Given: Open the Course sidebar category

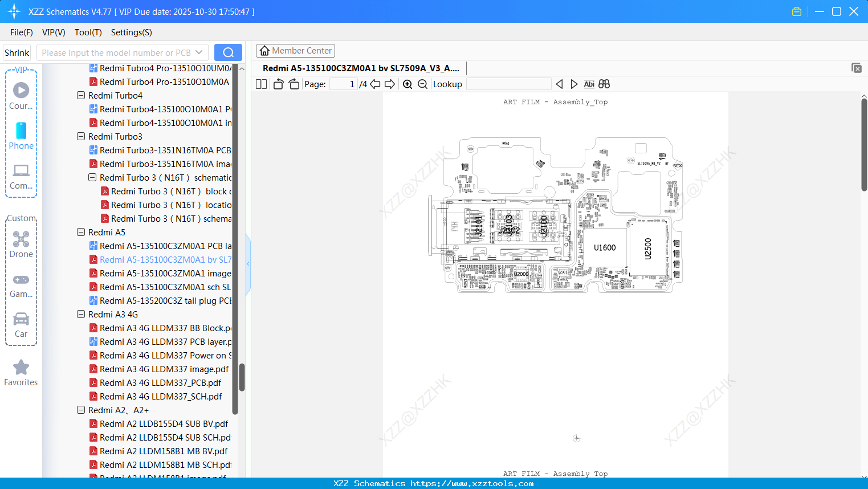Looking at the screenshot, I should [x=21, y=96].
